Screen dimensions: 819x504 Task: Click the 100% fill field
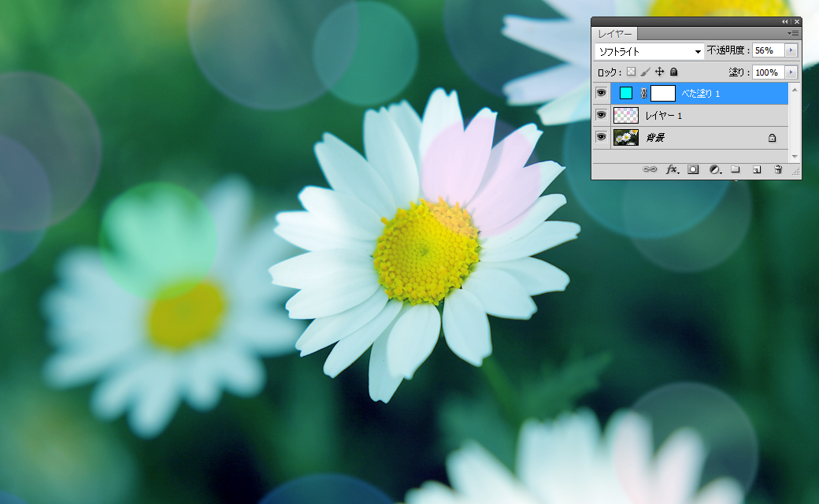(x=769, y=72)
